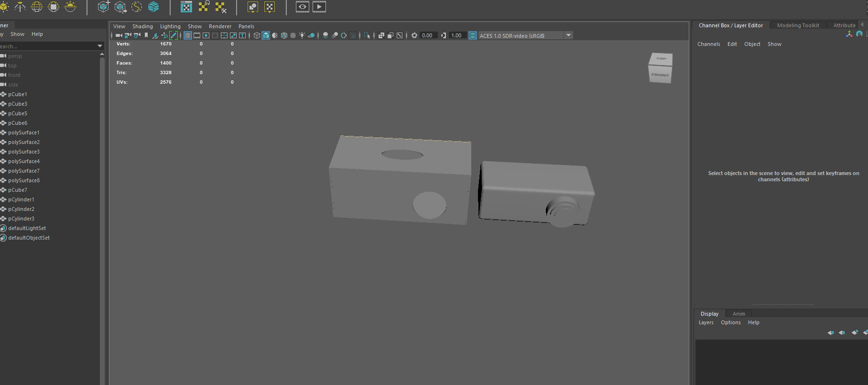The image size is (868, 385).
Task: Open the ACES 1.0 SDR-video view transform dropdown
Action: [568, 35]
